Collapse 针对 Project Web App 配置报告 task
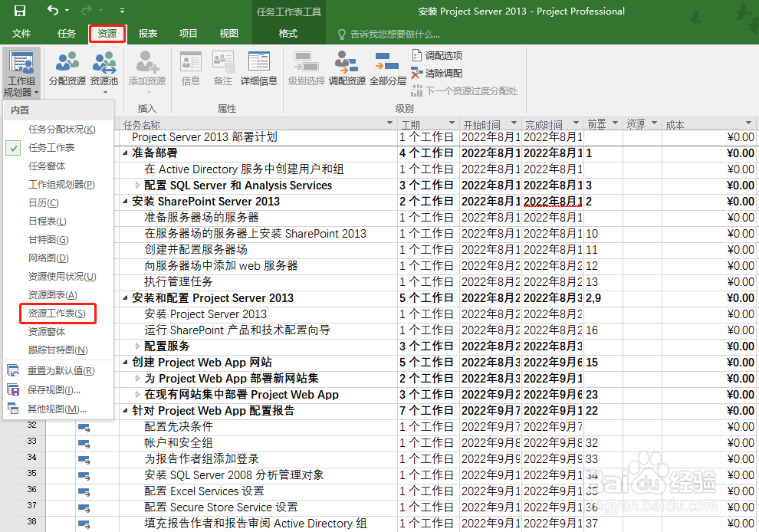 pyautogui.click(x=126, y=411)
